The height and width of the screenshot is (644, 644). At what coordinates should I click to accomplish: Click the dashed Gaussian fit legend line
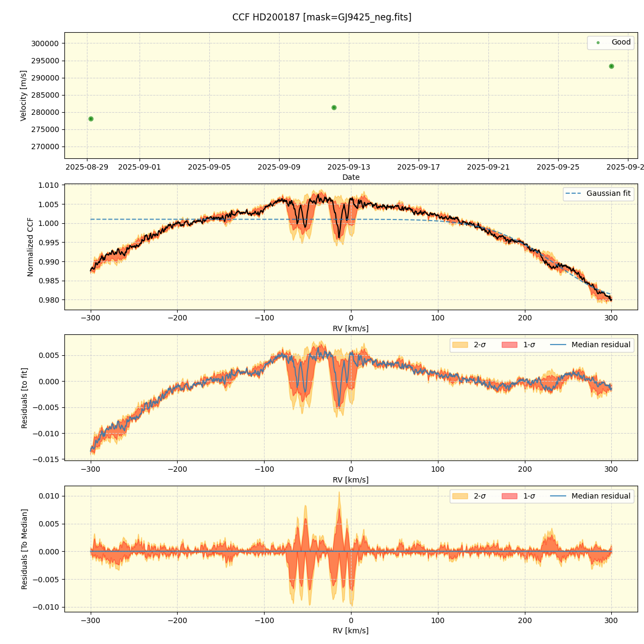(x=573, y=194)
